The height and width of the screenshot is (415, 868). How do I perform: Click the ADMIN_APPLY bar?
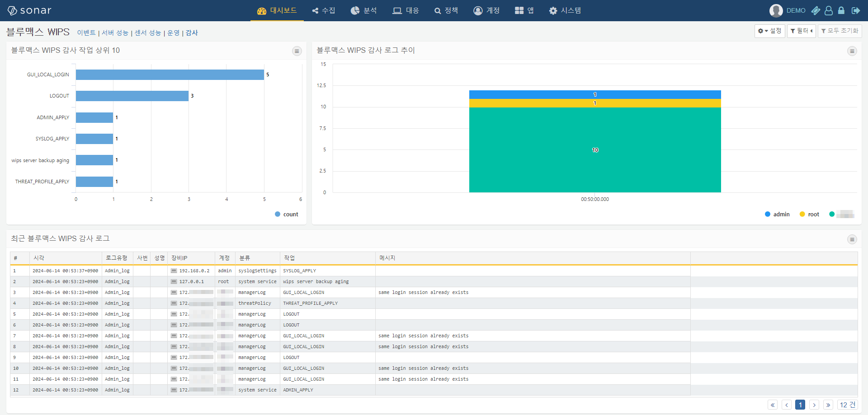[x=94, y=117]
